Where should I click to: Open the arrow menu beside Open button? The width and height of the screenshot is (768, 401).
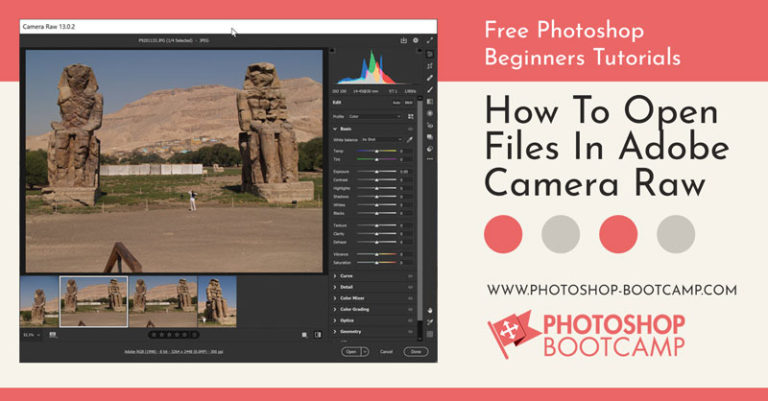click(x=365, y=352)
